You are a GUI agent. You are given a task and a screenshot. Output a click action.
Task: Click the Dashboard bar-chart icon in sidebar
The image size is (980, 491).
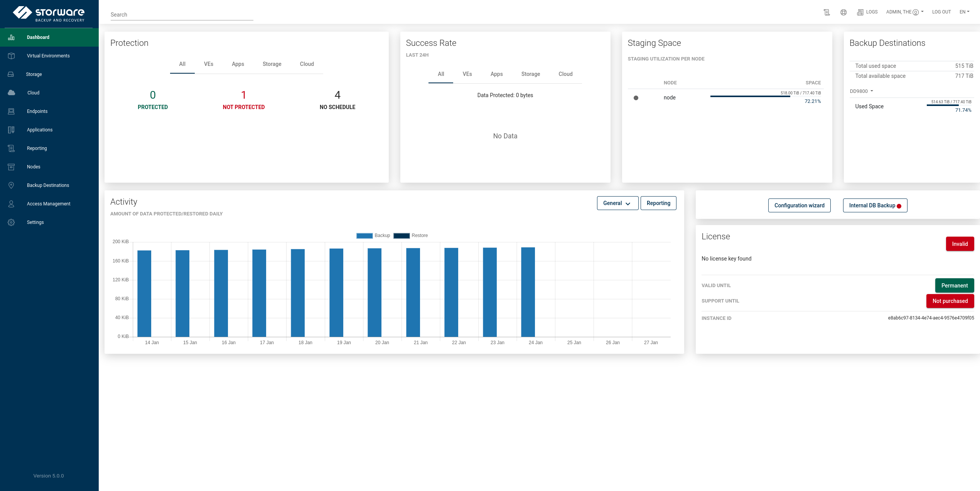coord(11,37)
